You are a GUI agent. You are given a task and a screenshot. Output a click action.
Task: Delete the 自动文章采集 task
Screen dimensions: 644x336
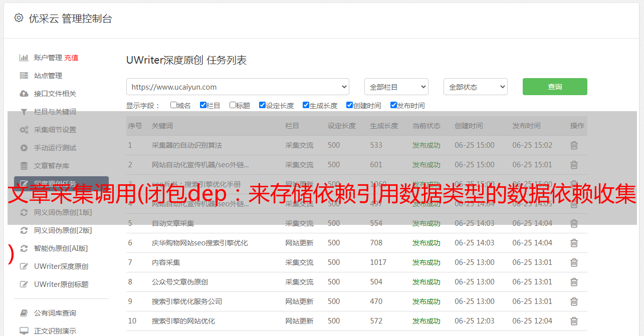[574, 223]
